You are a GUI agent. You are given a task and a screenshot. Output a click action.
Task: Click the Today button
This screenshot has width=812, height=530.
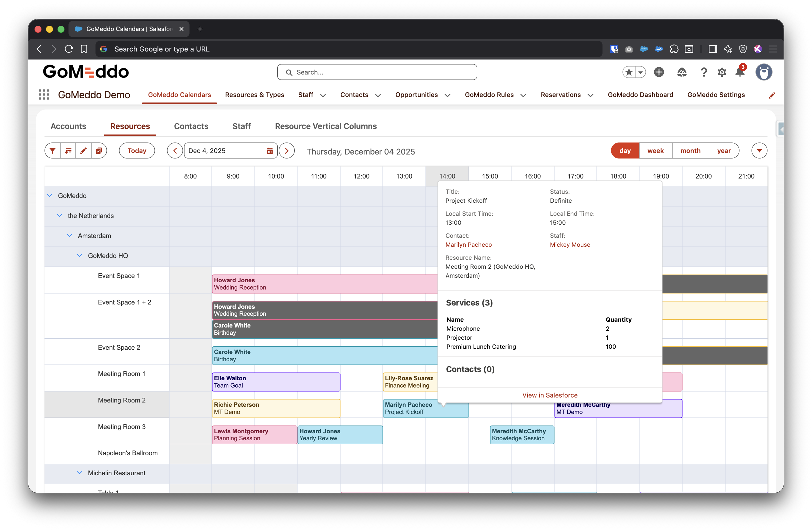pyautogui.click(x=137, y=150)
